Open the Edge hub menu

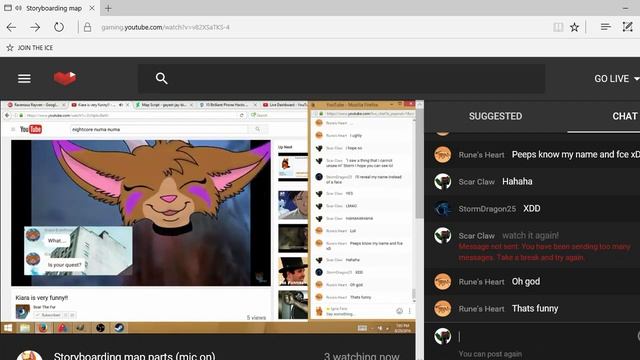click(606, 27)
